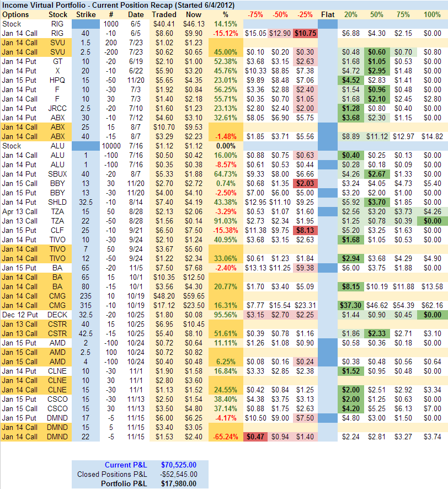Click the Closed Positions P&L value
The image size is (448, 489).
point(179,474)
